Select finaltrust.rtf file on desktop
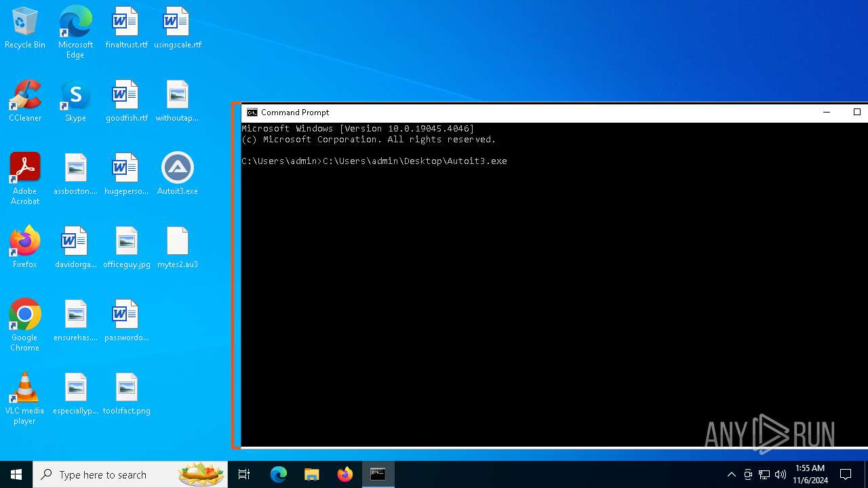This screenshot has width=868, height=488. coord(126,28)
